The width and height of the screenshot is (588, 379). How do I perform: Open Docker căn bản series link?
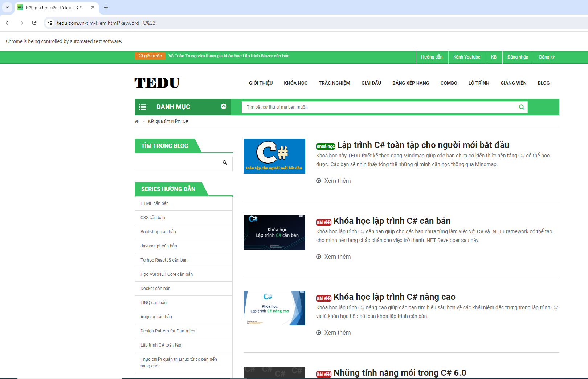tap(155, 289)
